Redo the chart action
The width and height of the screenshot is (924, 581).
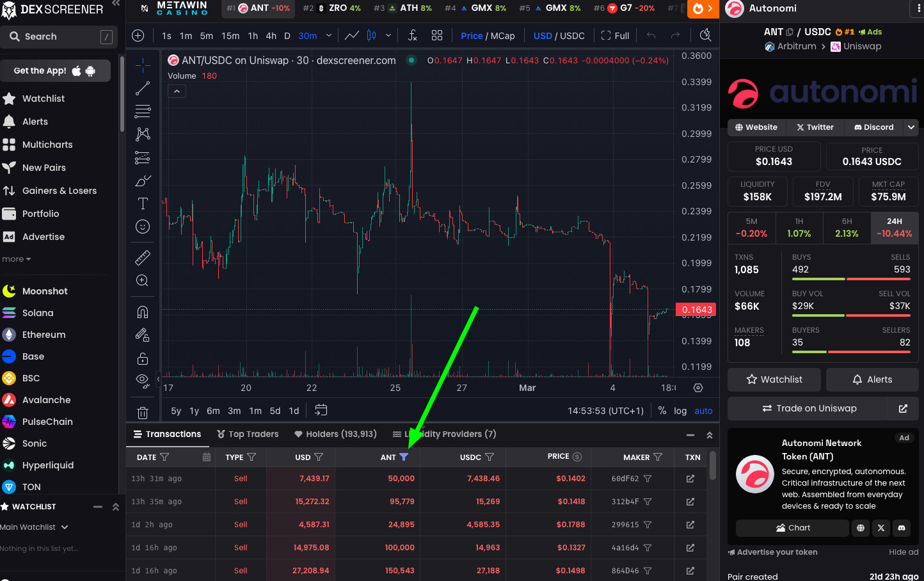[x=675, y=36]
